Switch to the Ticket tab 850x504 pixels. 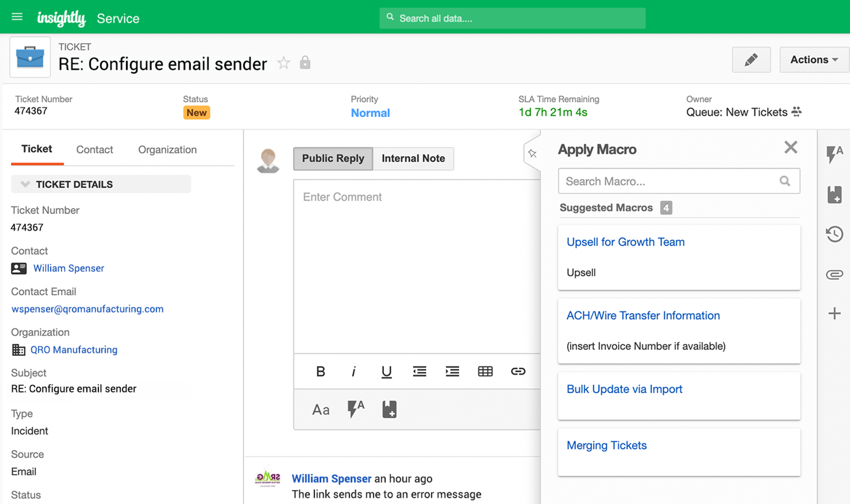tap(37, 149)
